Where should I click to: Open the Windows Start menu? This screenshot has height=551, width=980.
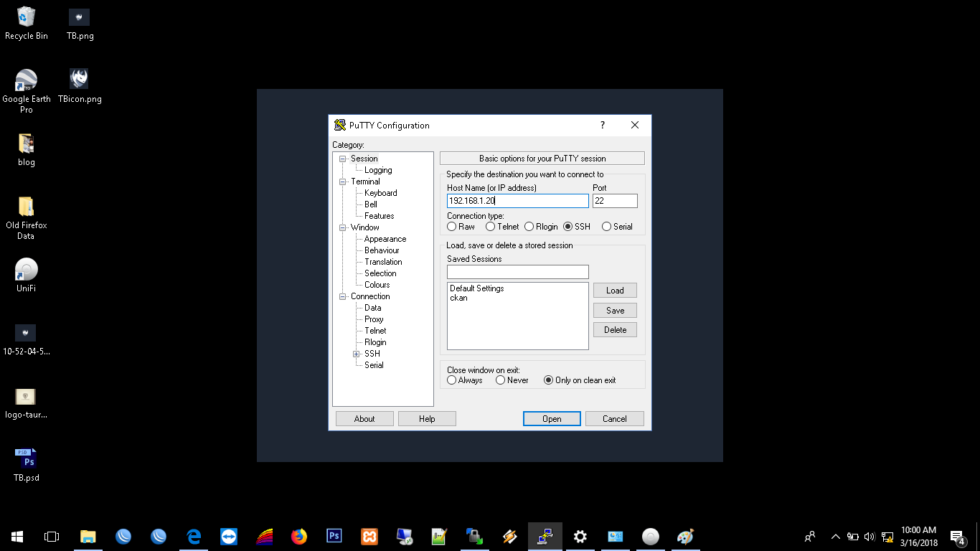(x=17, y=536)
